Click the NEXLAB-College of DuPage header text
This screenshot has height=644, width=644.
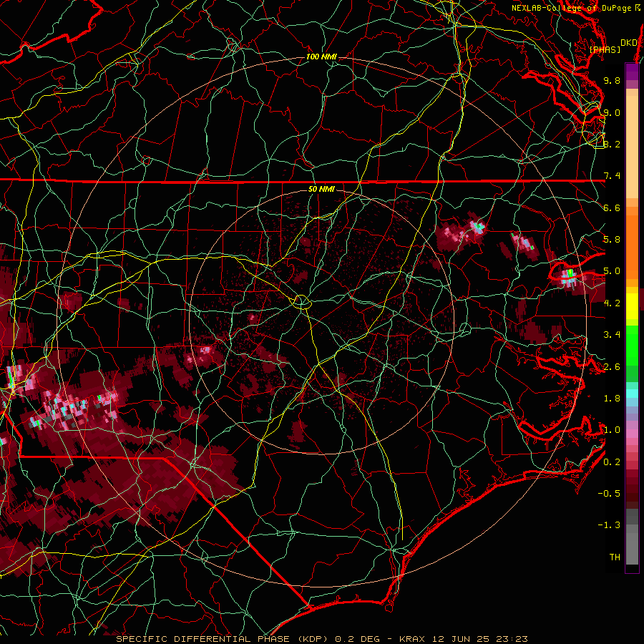576,8
